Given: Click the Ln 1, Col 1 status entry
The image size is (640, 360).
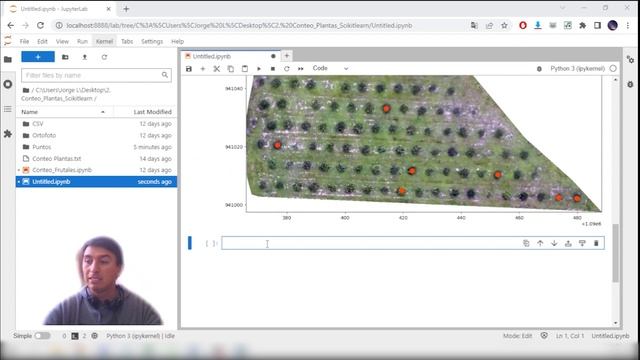Looking at the screenshot, I should (570, 336).
